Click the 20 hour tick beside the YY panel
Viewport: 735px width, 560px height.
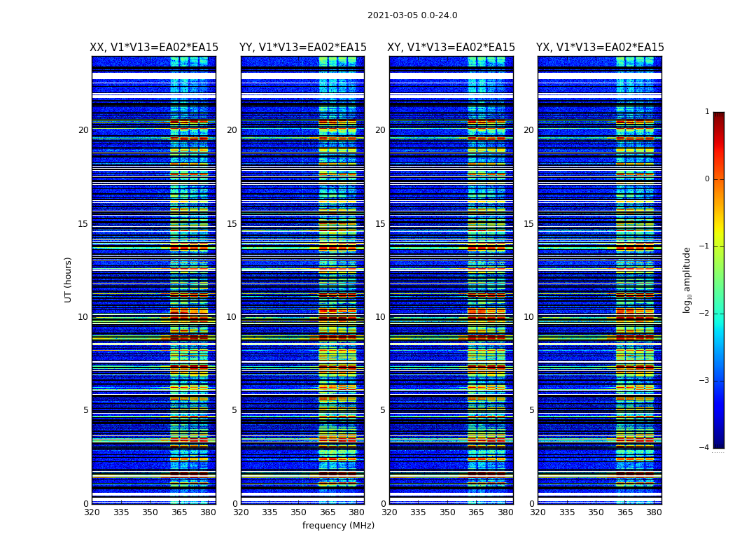232,130
